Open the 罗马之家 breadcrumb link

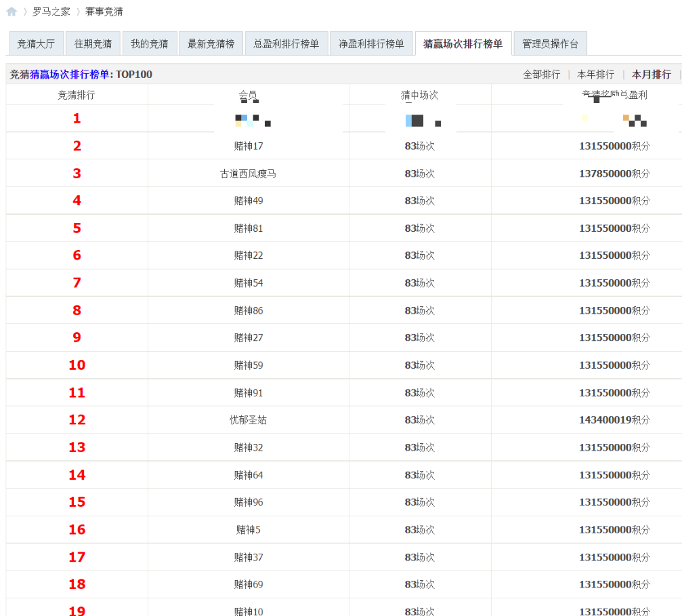(x=51, y=12)
